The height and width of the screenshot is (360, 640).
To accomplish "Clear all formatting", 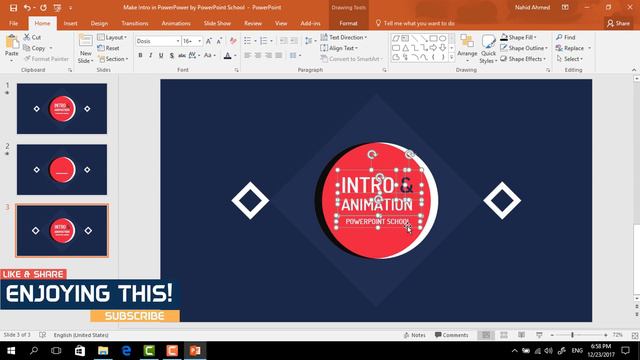I will click(233, 41).
